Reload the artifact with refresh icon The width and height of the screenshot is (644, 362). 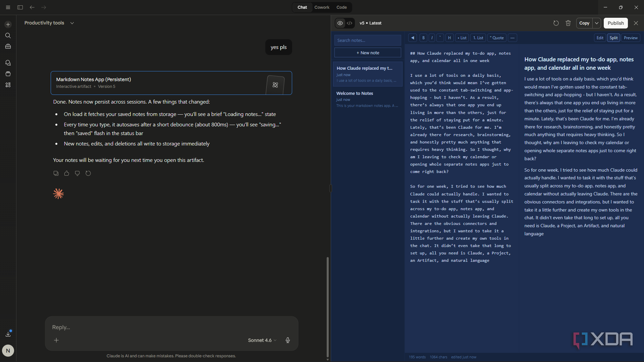556,23
